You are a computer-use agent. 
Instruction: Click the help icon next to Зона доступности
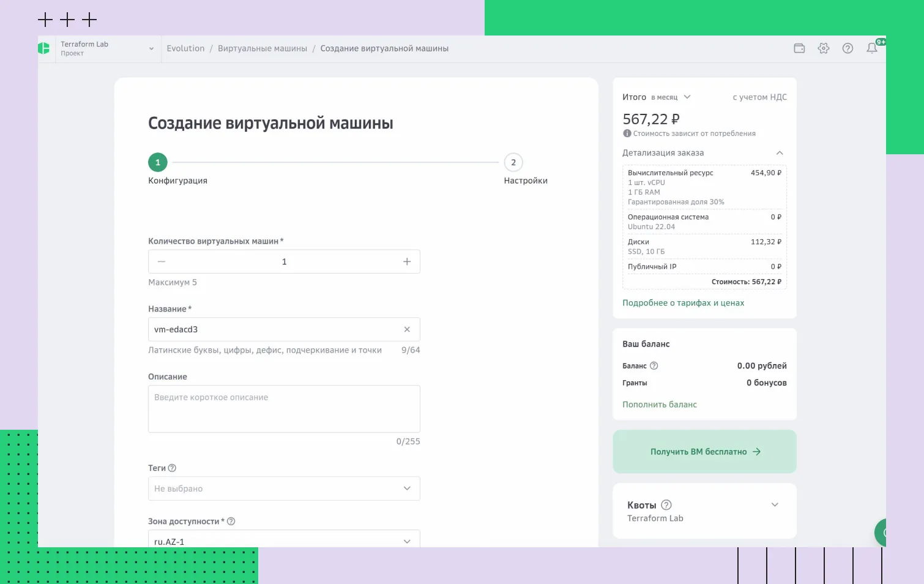tap(231, 521)
